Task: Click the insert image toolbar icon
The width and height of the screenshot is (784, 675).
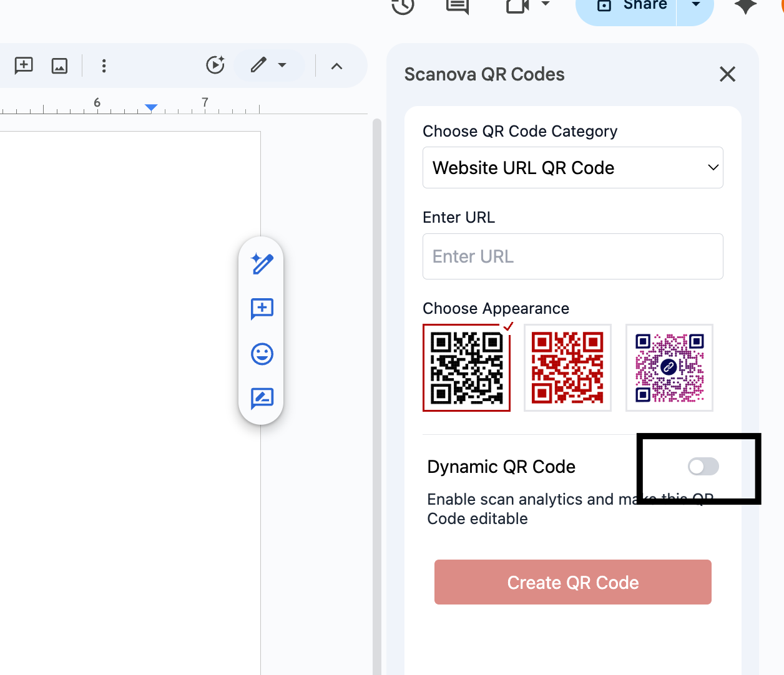Action: (59, 66)
